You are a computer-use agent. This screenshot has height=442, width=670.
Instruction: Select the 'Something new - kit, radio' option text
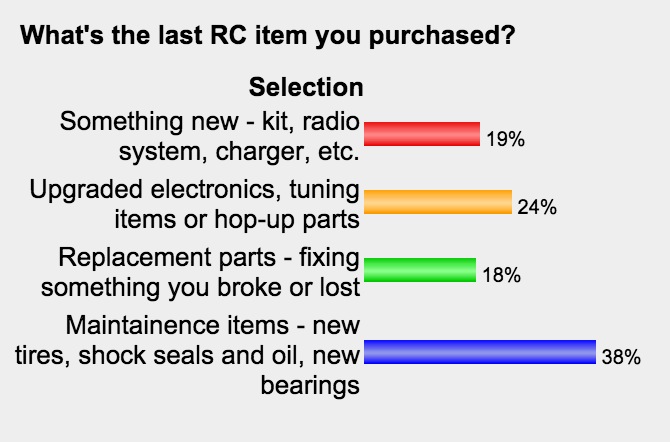[209, 121]
